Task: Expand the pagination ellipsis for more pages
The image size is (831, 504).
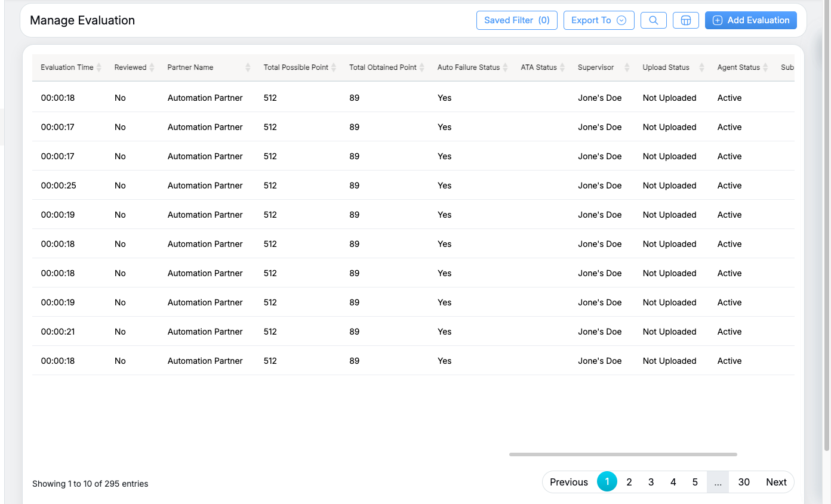Action: [x=718, y=482]
